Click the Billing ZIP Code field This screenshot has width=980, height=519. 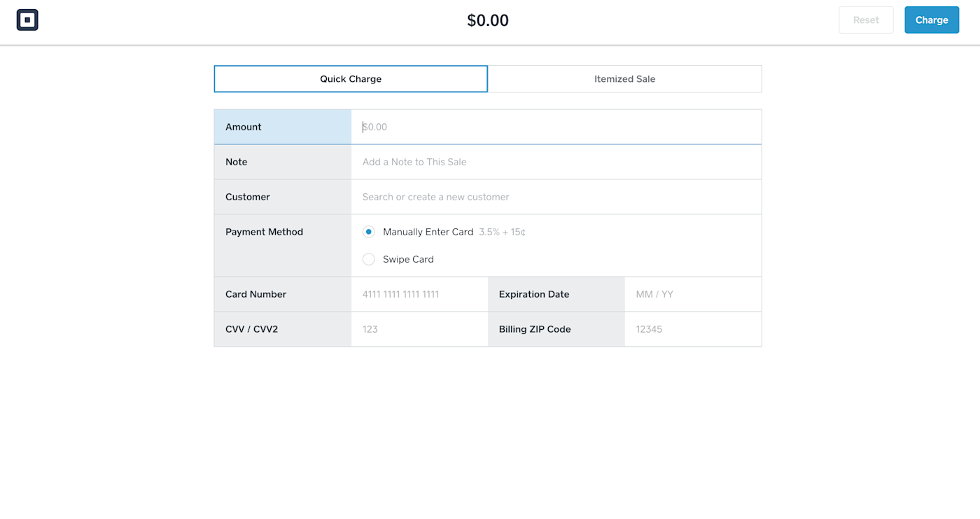coord(692,328)
